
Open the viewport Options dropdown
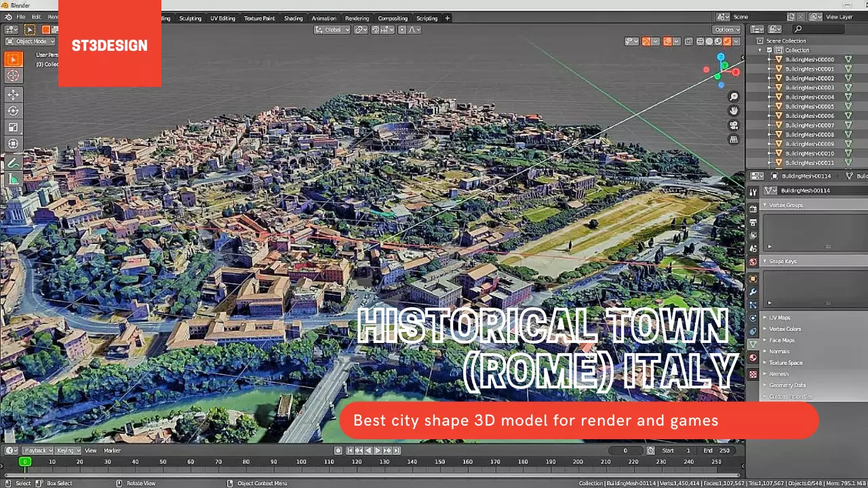(x=726, y=30)
